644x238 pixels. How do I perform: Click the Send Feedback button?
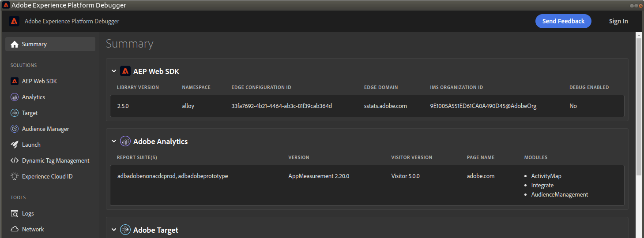coord(563,21)
